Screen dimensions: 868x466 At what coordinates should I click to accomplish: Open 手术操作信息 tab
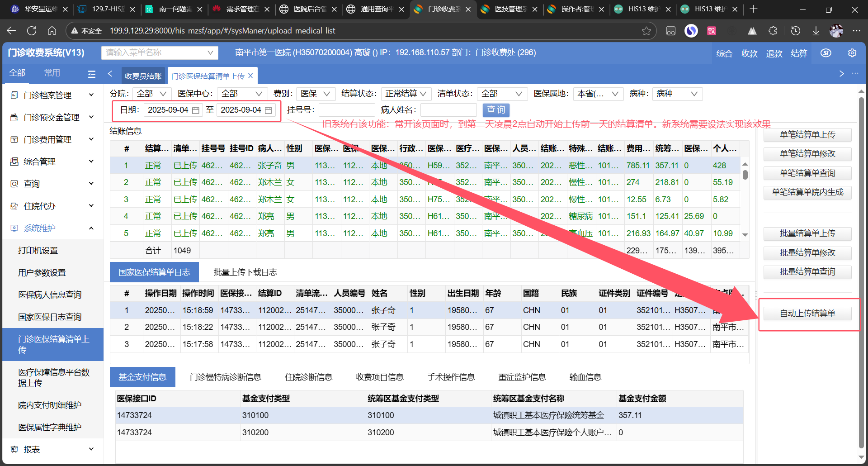point(451,377)
